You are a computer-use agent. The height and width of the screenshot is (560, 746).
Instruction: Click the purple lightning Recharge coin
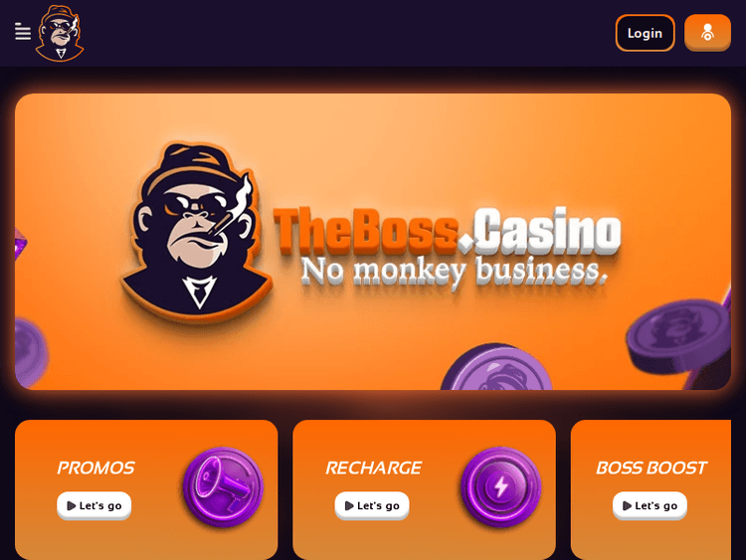[501, 486]
